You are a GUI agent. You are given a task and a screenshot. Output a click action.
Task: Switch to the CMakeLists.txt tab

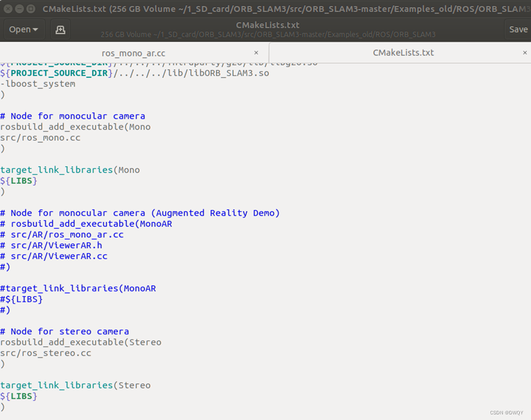pyautogui.click(x=403, y=53)
